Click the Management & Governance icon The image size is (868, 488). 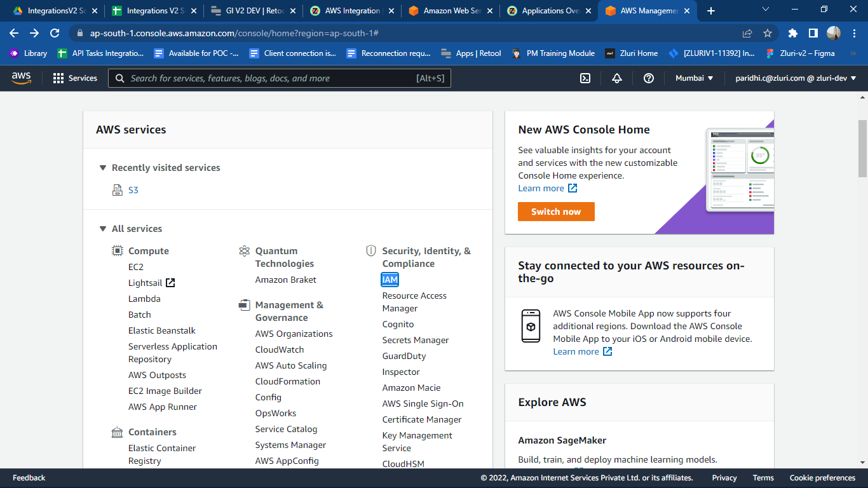pos(244,305)
